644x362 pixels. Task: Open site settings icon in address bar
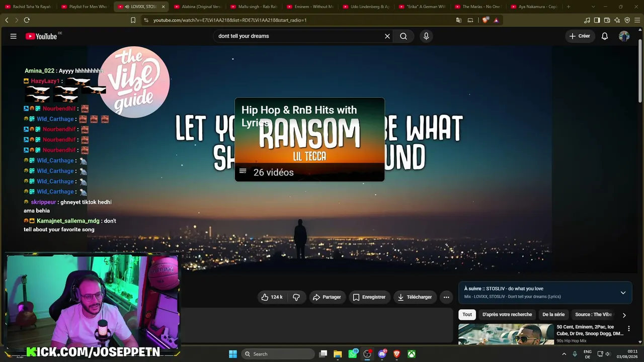pyautogui.click(x=146, y=20)
